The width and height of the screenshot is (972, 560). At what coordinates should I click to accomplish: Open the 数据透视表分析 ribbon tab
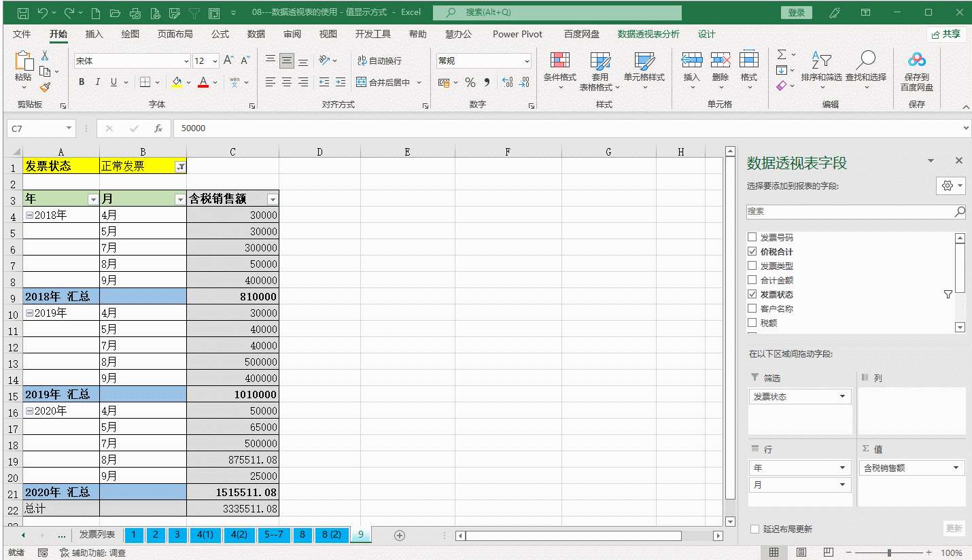coord(648,34)
